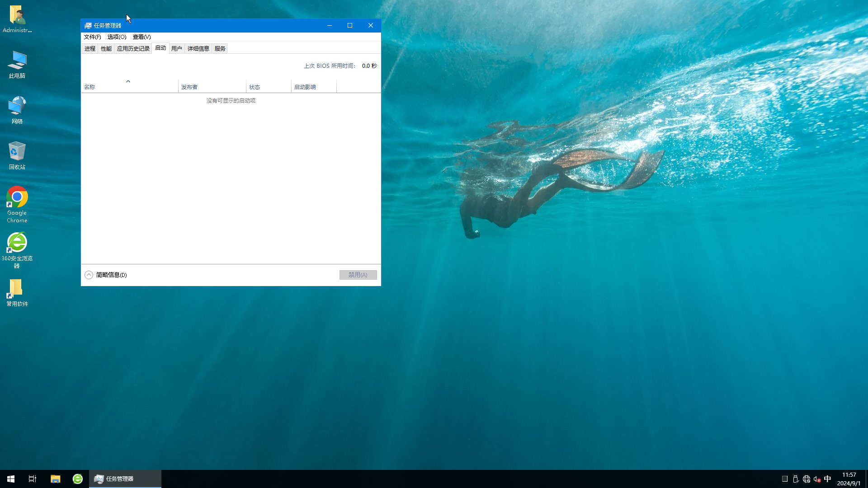
Task: Select the 常用软件 folder shortcut
Action: point(17,293)
